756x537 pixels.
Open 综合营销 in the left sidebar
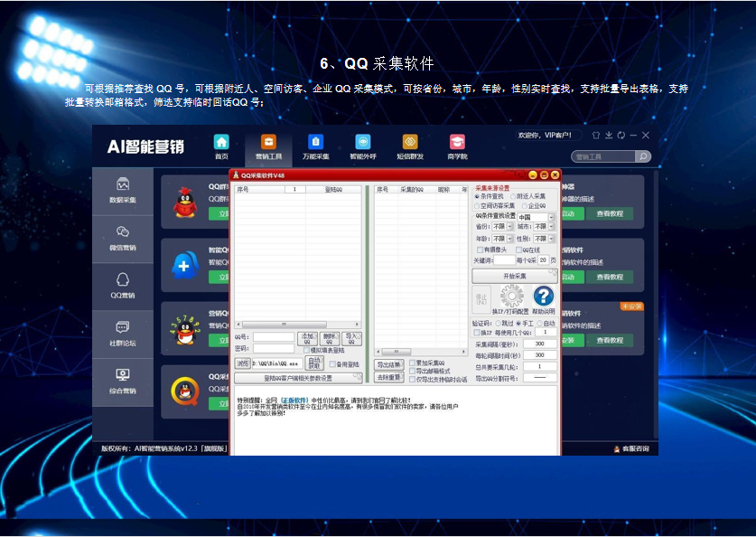pos(123,382)
